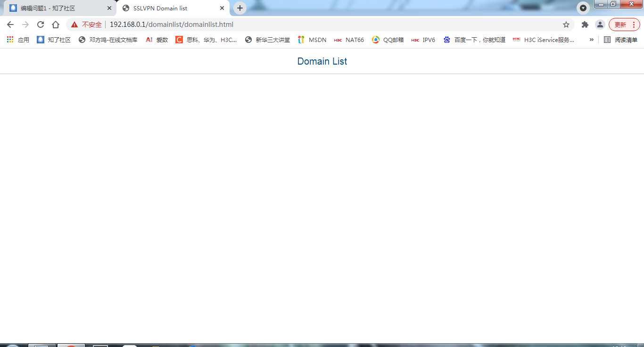The height and width of the screenshot is (347, 644).
Task: Click the not-secure warning icon
Action: click(74, 25)
